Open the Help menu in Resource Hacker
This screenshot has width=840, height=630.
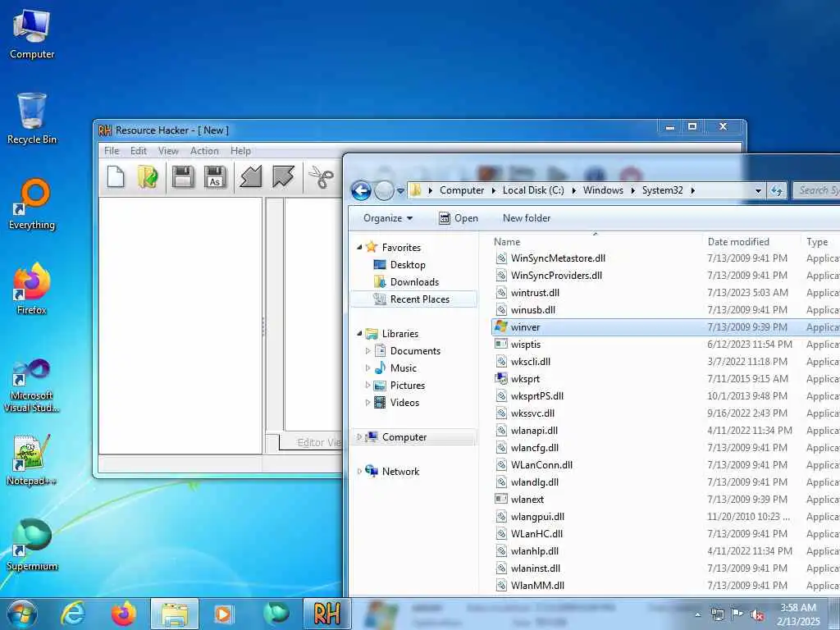click(240, 151)
